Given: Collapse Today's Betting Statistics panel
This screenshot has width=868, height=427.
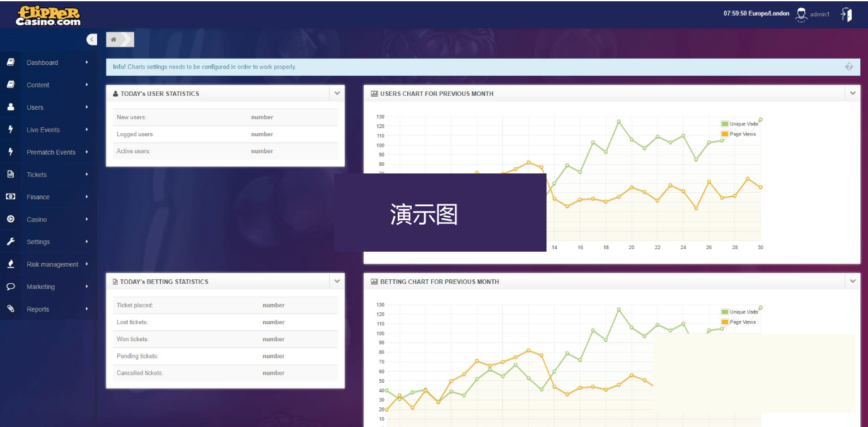Looking at the screenshot, I should [337, 281].
